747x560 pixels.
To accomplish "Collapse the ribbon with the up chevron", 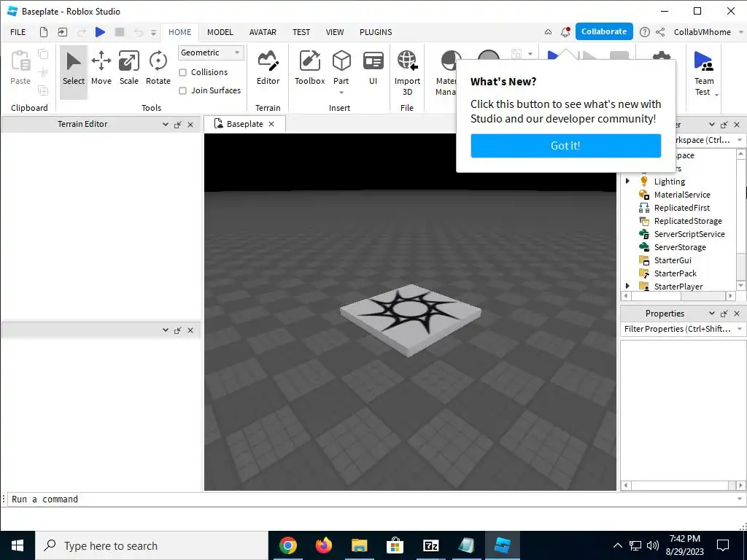I will [549, 32].
